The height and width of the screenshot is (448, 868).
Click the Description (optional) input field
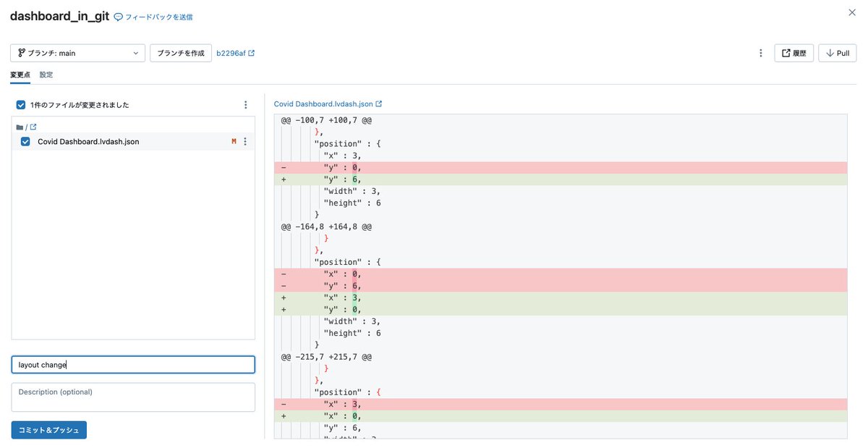[132, 397]
